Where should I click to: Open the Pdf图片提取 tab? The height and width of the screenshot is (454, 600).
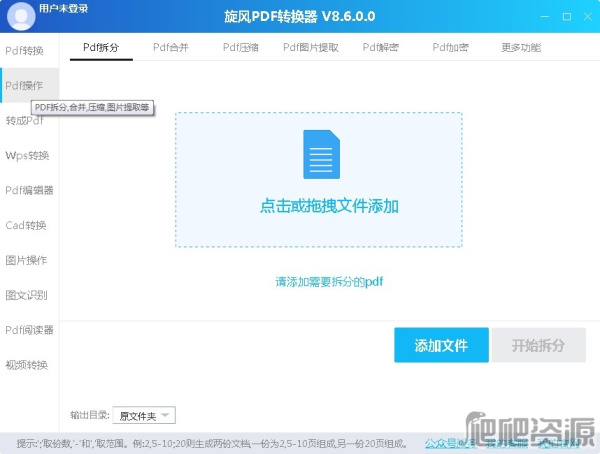[x=310, y=47]
